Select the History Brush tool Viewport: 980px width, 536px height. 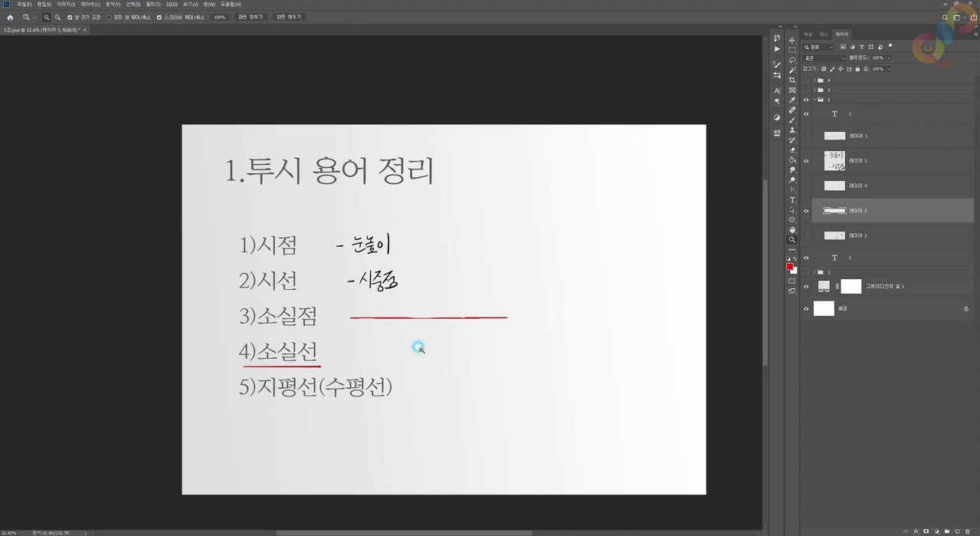click(792, 140)
